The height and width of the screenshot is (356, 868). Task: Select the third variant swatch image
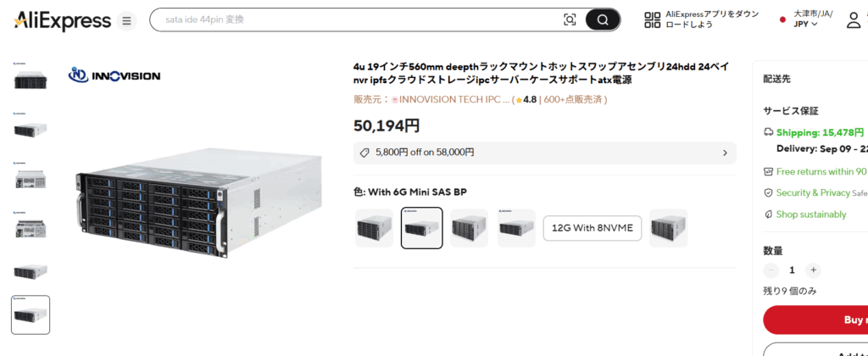tap(469, 228)
